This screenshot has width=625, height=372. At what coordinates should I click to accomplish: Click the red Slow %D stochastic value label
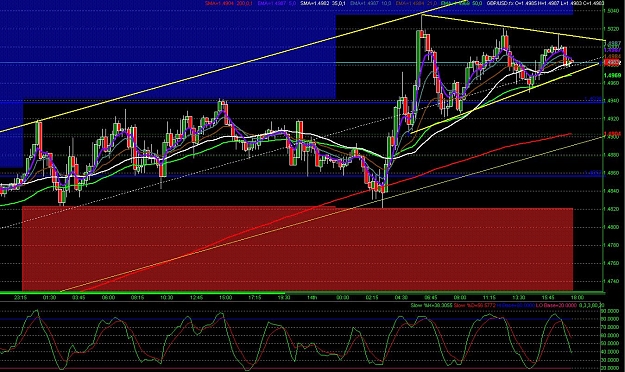pyautogui.click(x=474, y=305)
